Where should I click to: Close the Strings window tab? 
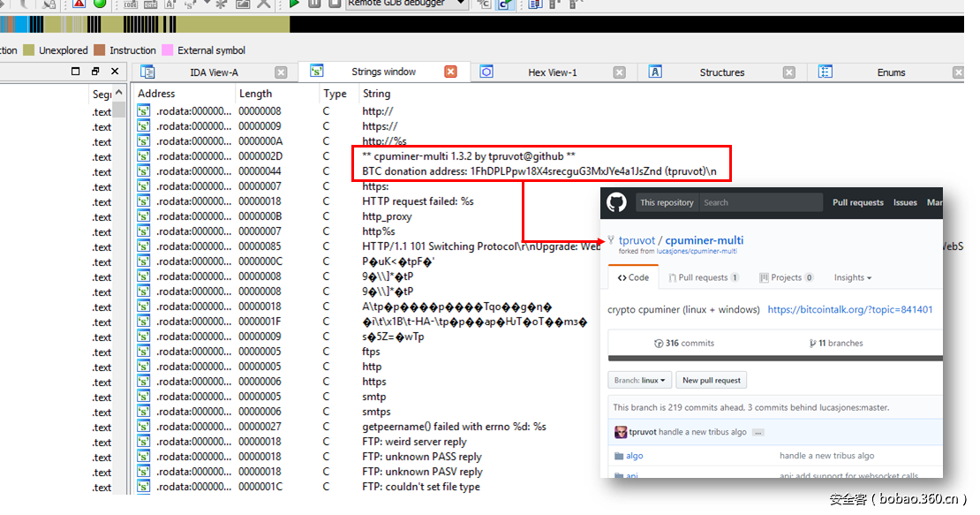(450, 72)
